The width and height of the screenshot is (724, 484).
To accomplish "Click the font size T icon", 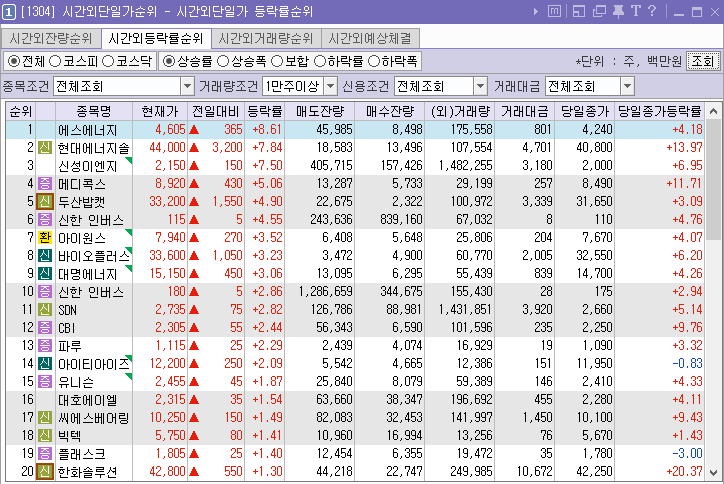I will (x=636, y=11).
